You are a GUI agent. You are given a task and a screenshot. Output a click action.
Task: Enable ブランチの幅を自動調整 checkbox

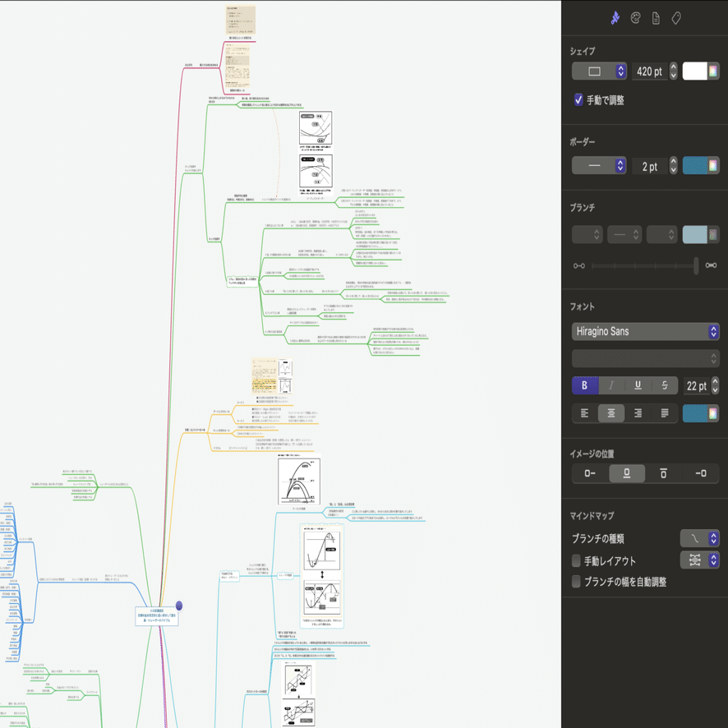(576, 581)
